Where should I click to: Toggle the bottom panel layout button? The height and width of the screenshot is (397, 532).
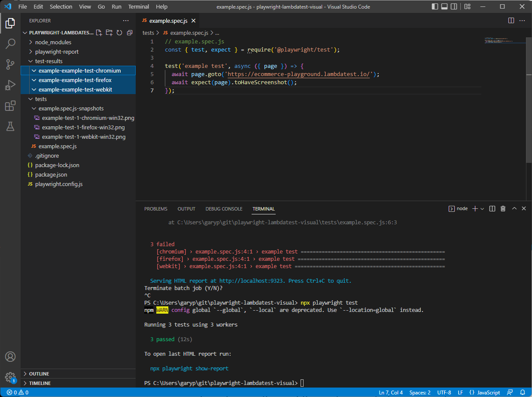445,7
